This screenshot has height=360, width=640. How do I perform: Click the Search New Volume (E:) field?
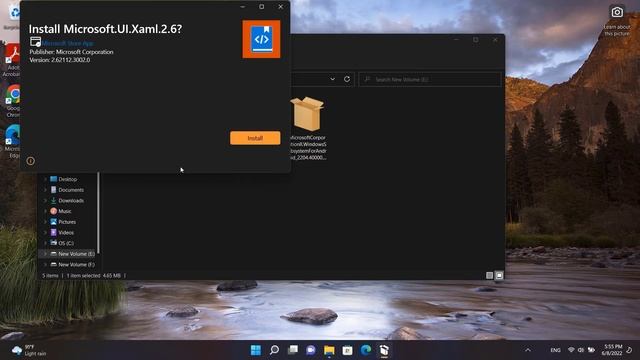pyautogui.click(x=430, y=79)
